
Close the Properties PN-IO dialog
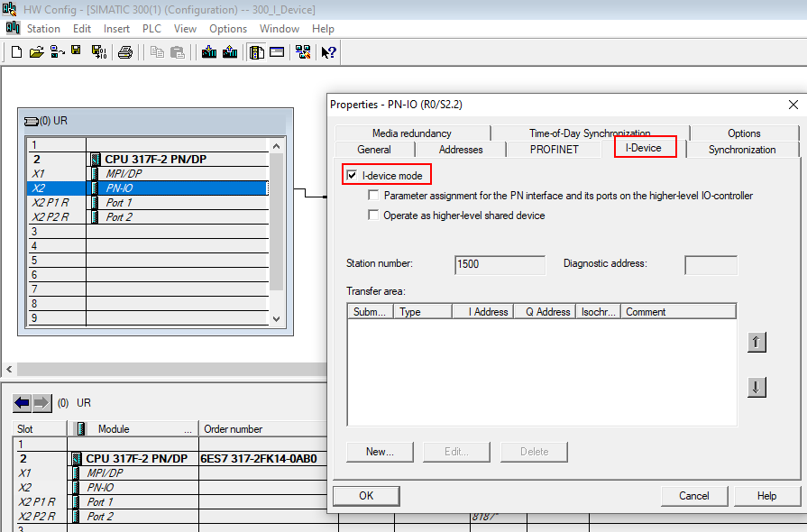(x=793, y=105)
